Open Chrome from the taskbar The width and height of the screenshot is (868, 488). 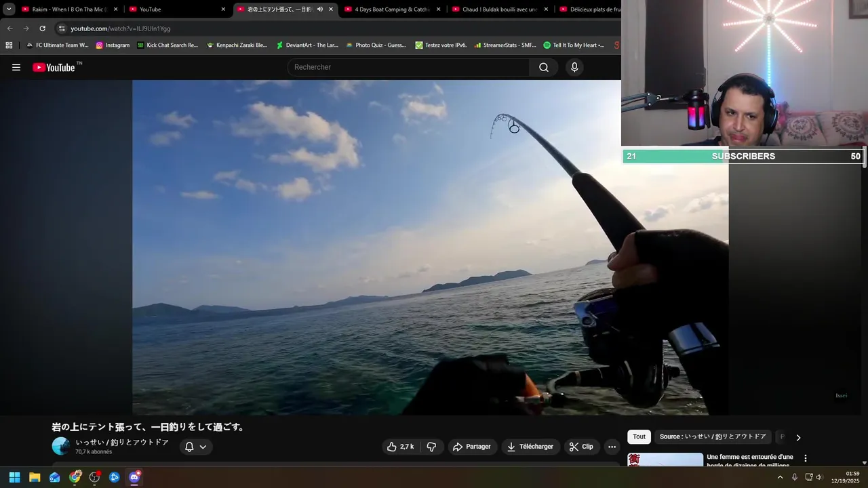75,477
